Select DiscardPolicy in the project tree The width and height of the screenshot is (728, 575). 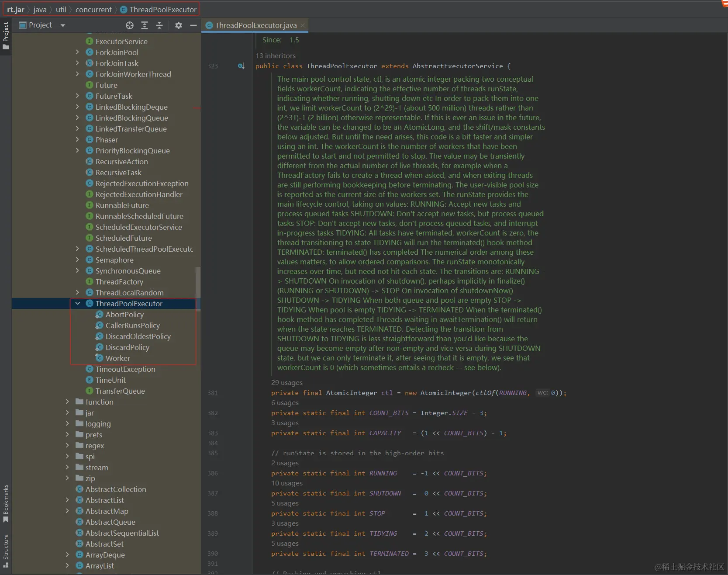pos(128,347)
